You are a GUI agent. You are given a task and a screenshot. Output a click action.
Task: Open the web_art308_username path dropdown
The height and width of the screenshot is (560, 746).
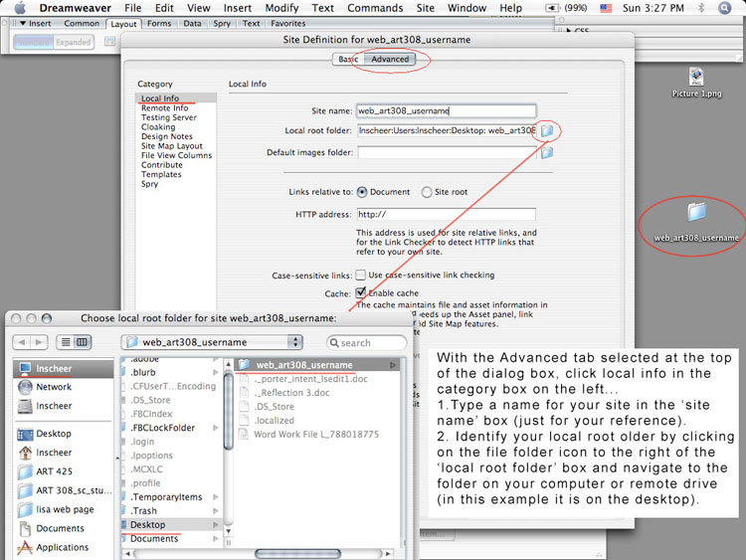pyautogui.click(x=212, y=342)
